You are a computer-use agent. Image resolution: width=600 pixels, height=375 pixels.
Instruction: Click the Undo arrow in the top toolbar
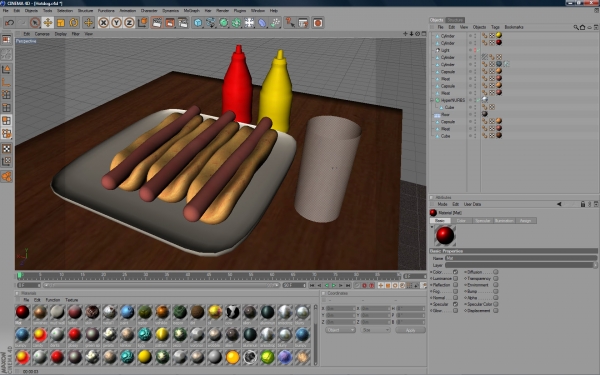[10, 23]
